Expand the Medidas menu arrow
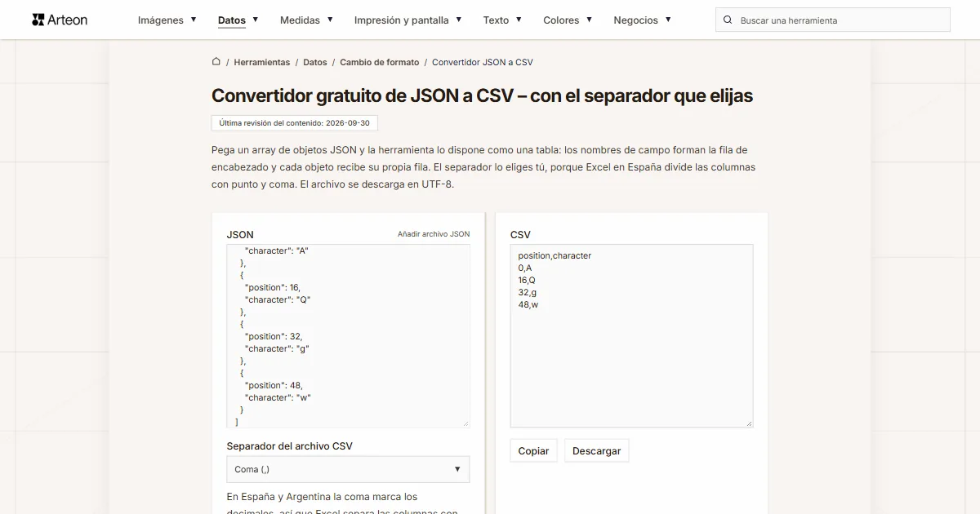This screenshot has height=514, width=980. [330, 19]
